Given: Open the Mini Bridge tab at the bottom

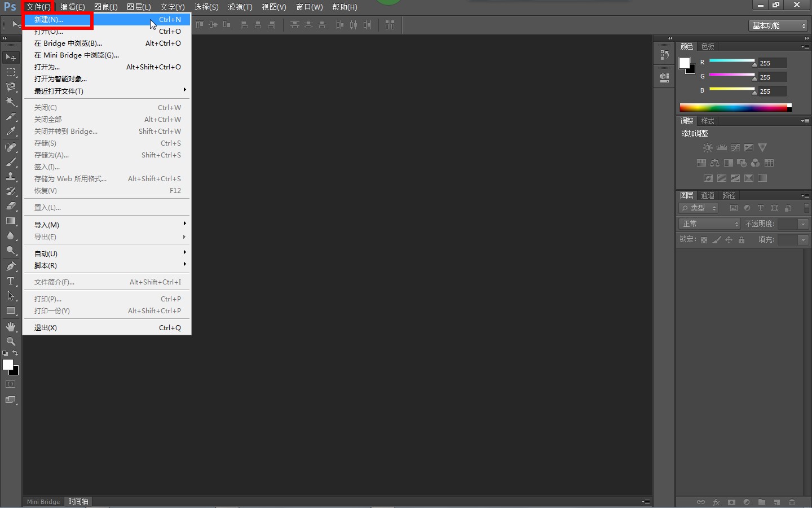Looking at the screenshot, I should click(x=43, y=502).
